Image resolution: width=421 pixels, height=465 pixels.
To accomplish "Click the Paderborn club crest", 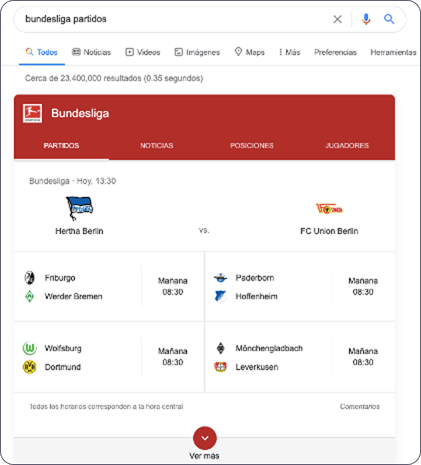I will point(220,277).
